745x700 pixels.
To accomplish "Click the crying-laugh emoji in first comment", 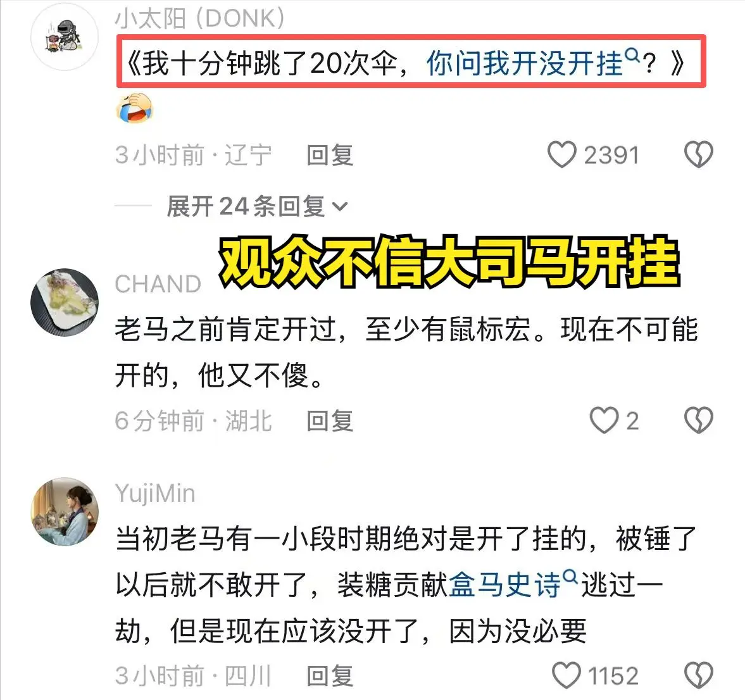I will (x=134, y=108).
